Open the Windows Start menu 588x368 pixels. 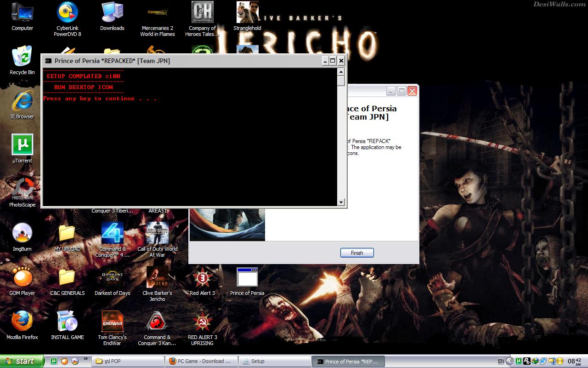tap(22, 361)
